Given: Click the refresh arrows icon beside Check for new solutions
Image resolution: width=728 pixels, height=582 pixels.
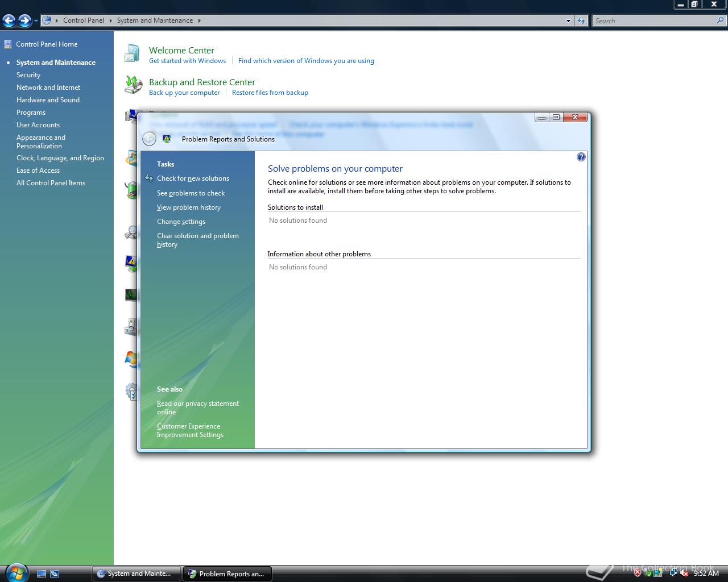Looking at the screenshot, I should click(149, 178).
